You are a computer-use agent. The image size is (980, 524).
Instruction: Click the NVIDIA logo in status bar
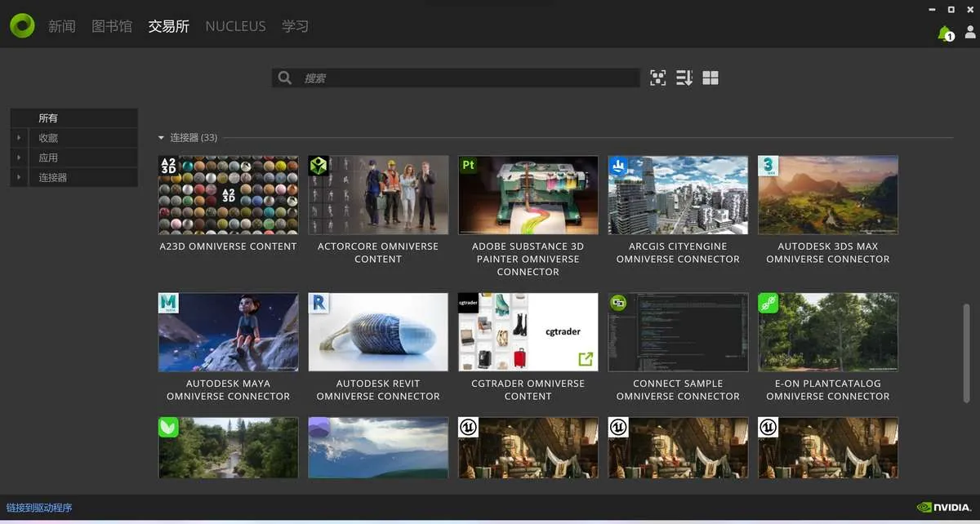[x=944, y=508]
